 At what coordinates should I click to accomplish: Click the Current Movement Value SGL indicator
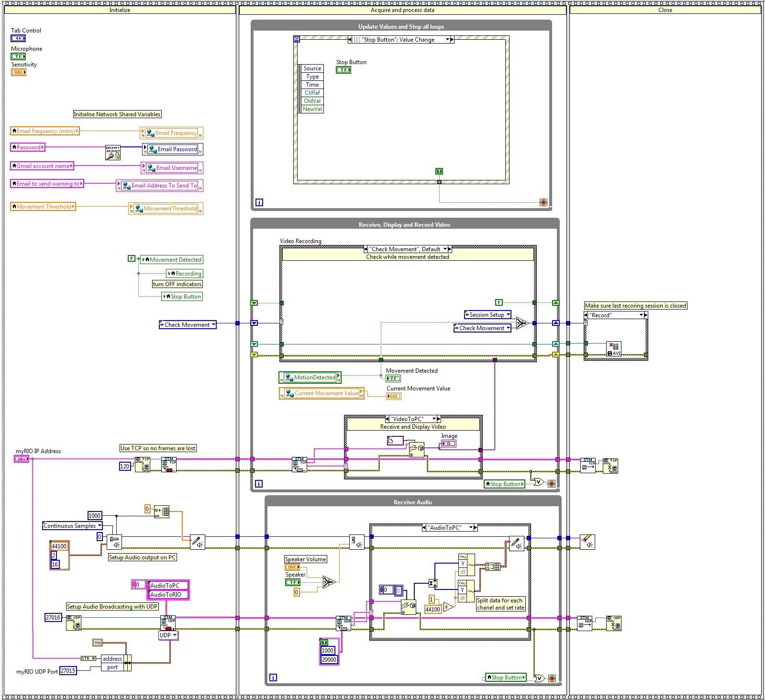394,396
